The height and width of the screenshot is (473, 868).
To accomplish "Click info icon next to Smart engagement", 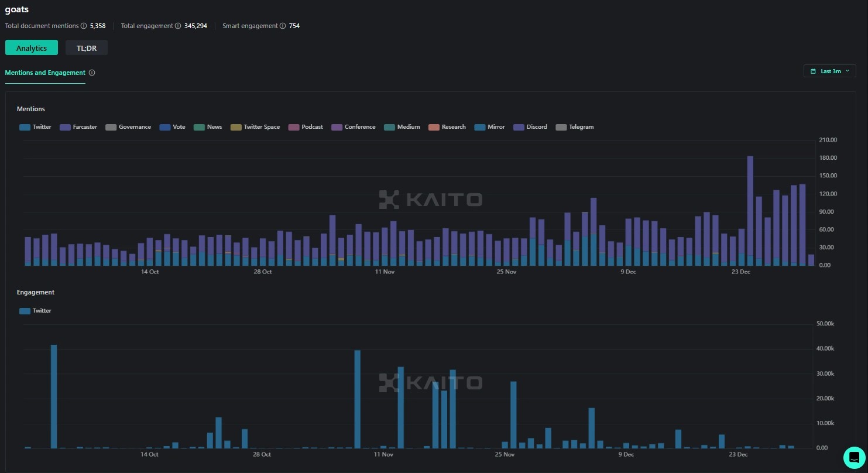I will pyautogui.click(x=283, y=26).
